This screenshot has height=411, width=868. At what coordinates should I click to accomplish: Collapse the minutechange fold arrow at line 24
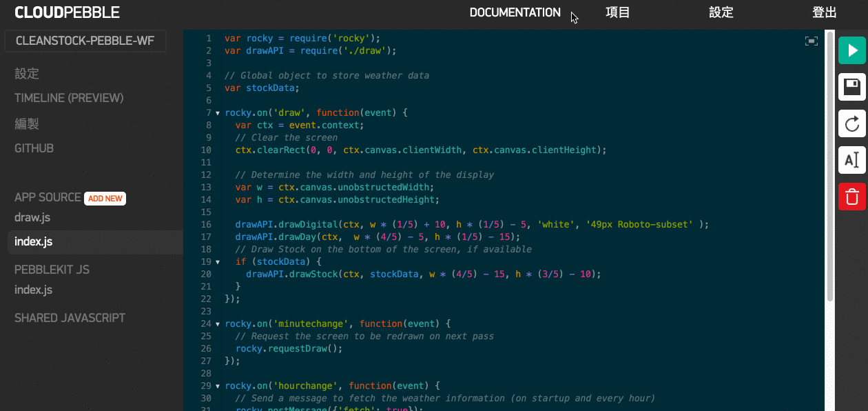tap(218, 324)
